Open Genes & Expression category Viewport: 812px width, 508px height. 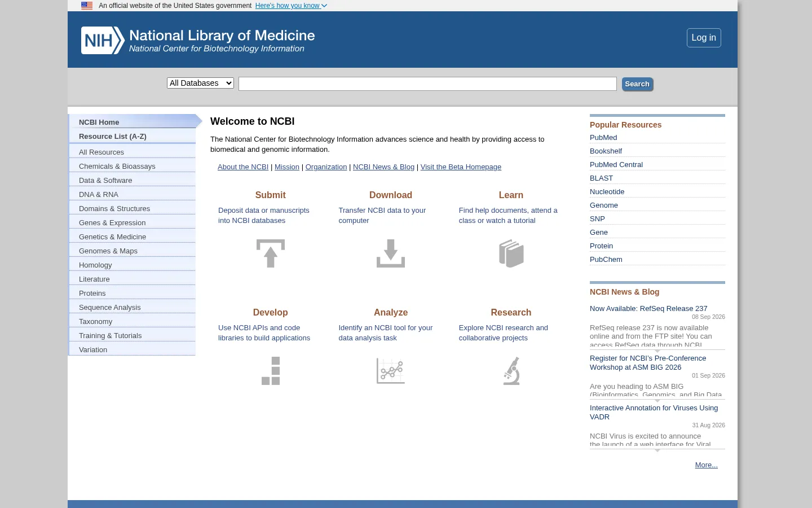tap(132, 222)
